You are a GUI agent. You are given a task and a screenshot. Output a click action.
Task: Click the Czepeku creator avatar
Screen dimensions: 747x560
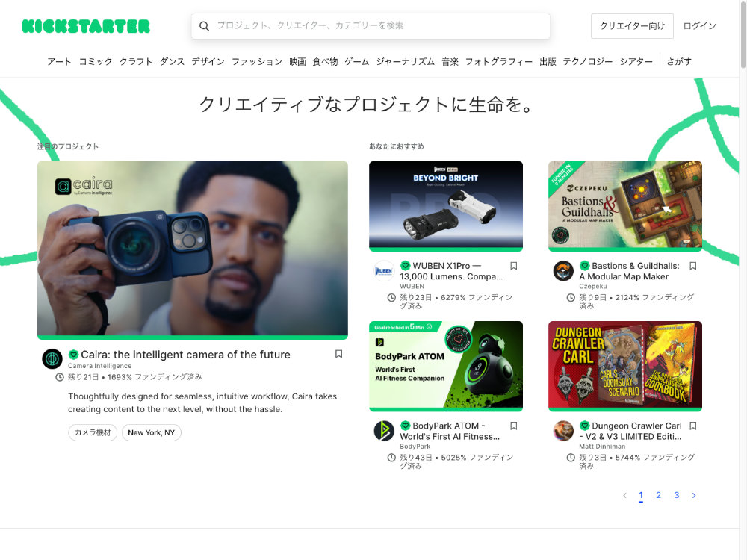[563, 271]
